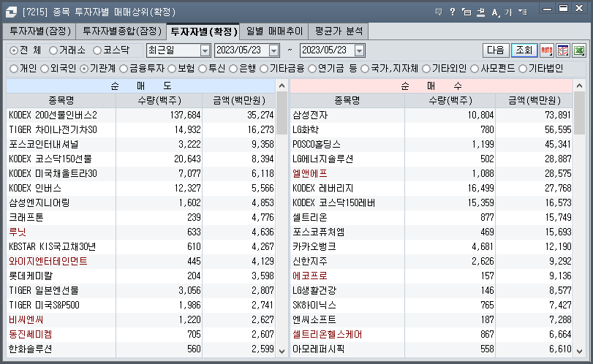This screenshot has height=364, width=593.
Task: Click the 순매도 list scroll-down arrow
Action: pyautogui.click(x=282, y=351)
